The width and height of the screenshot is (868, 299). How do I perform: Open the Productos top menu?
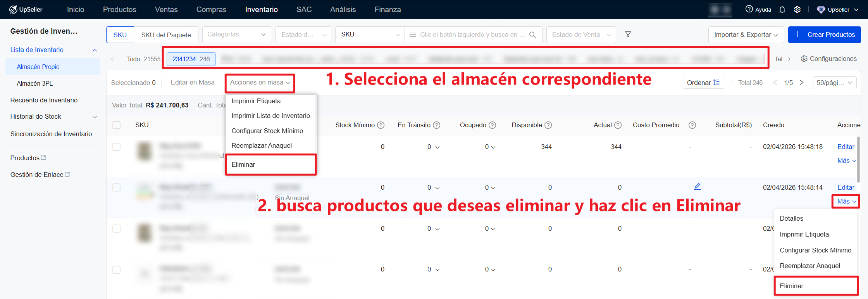pyautogui.click(x=120, y=10)
